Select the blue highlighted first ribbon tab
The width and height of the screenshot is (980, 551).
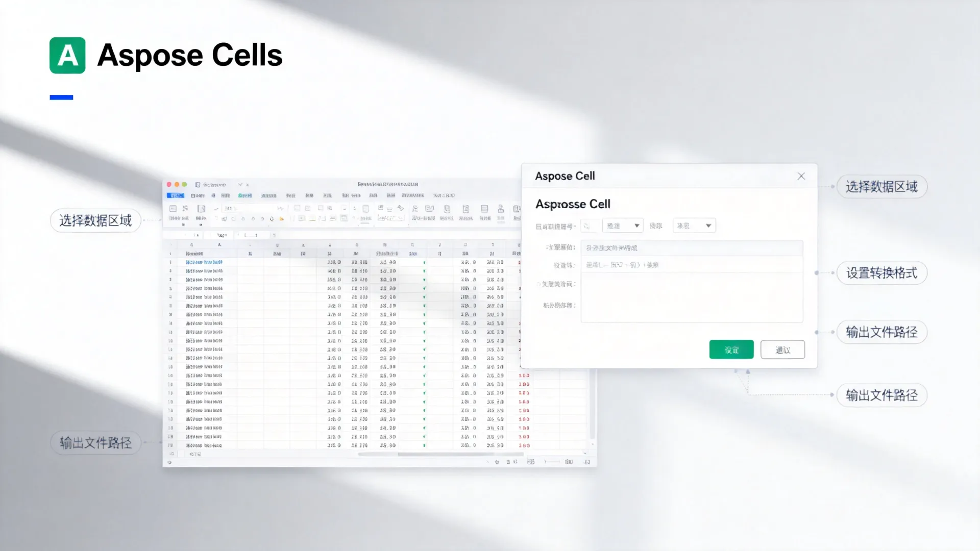tap(176, 195)
